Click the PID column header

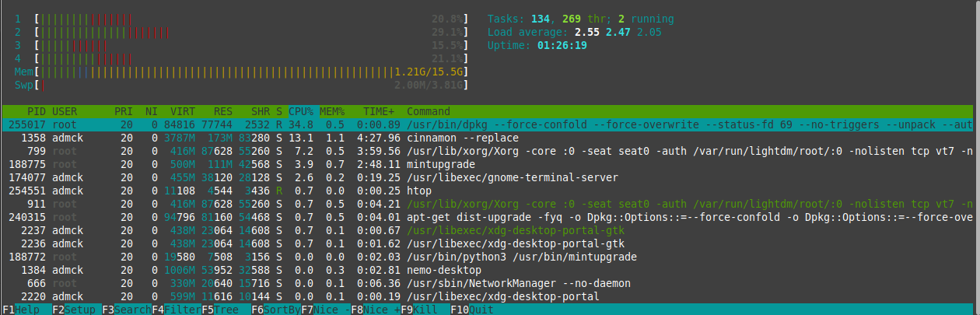coord(36,111)
